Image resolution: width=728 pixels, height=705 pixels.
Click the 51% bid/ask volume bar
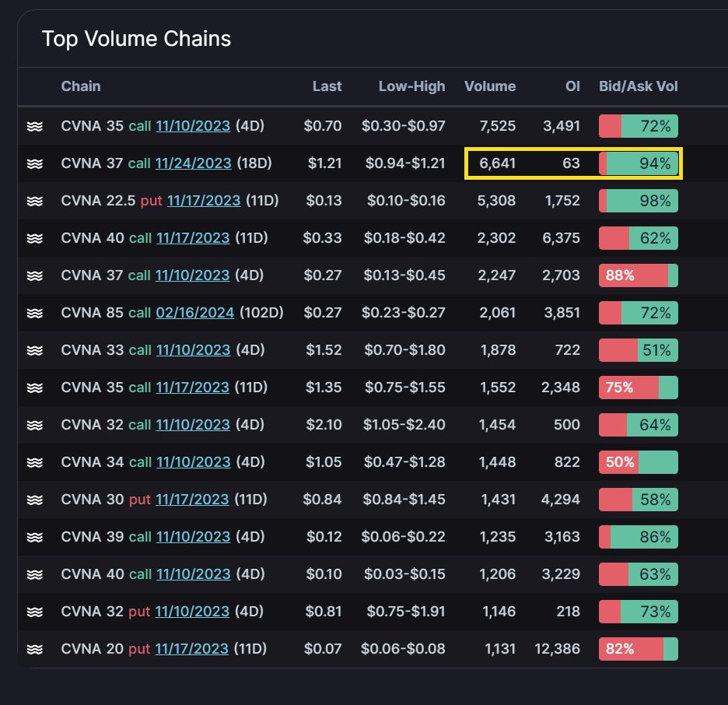click(x=639, y=350)
